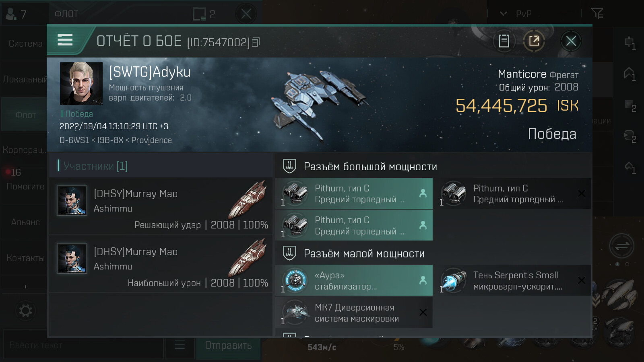Click the Adyku pilot portrait
Viewport: 644px width, 362px height.
coord(81,84)
